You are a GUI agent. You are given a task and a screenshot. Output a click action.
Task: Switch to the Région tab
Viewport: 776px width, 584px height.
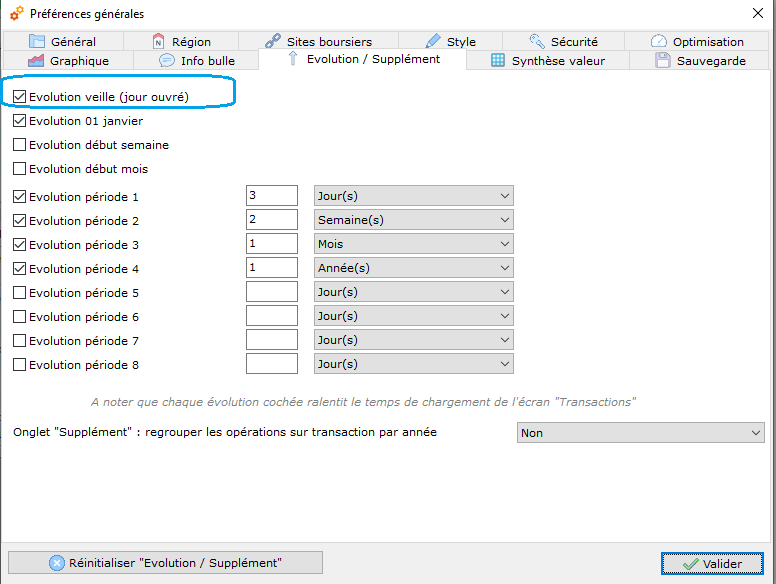click(x=181, y=42)
